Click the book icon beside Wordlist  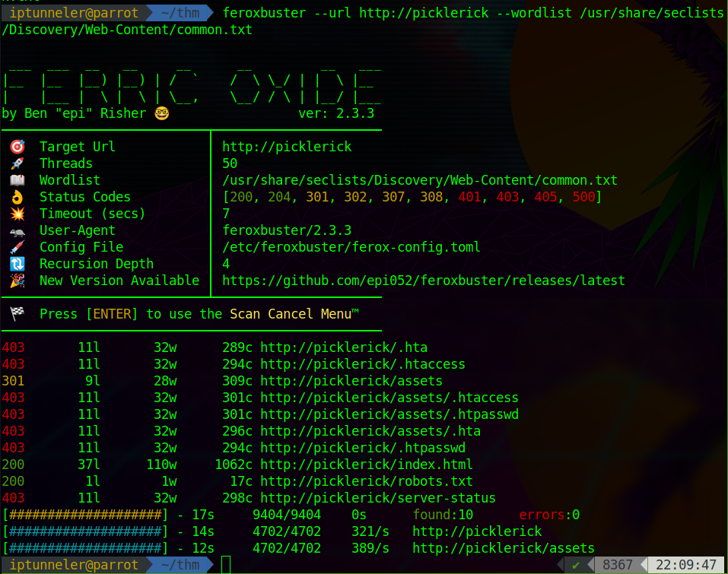click(17, 180)
